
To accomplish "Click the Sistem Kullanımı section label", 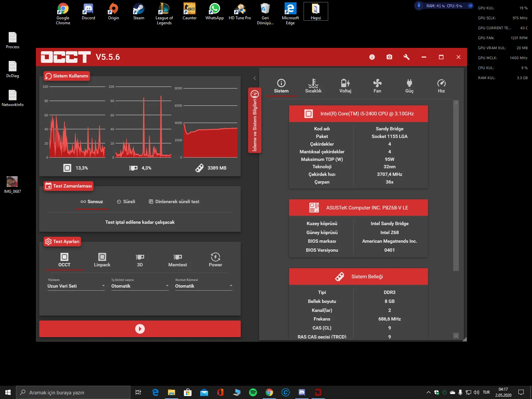I will click(x=67, y=76).
